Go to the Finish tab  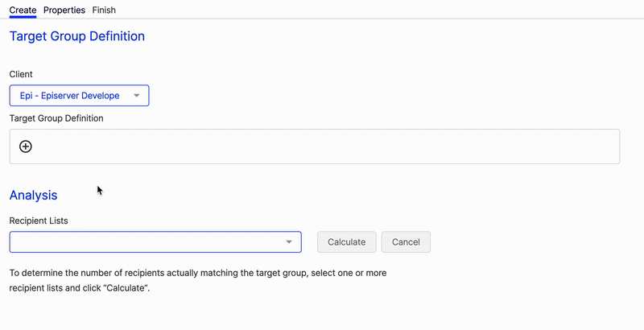coord(104,10)
